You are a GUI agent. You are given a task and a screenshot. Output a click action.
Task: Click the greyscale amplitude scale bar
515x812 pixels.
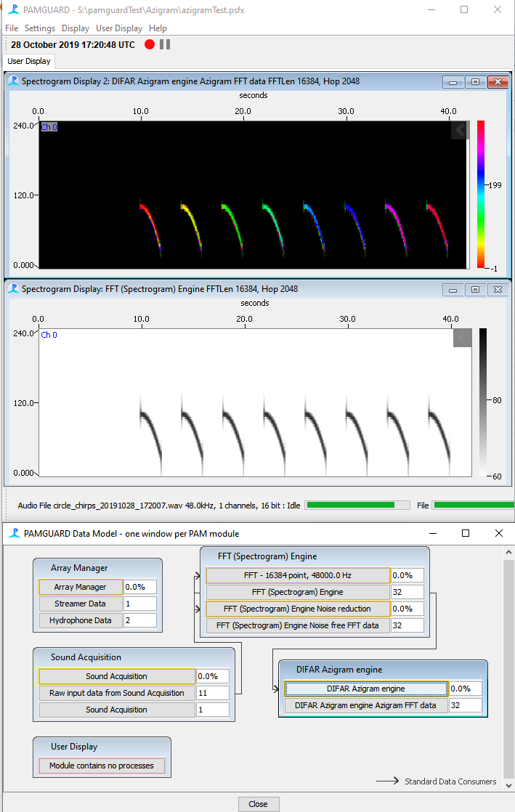point(483,402)
